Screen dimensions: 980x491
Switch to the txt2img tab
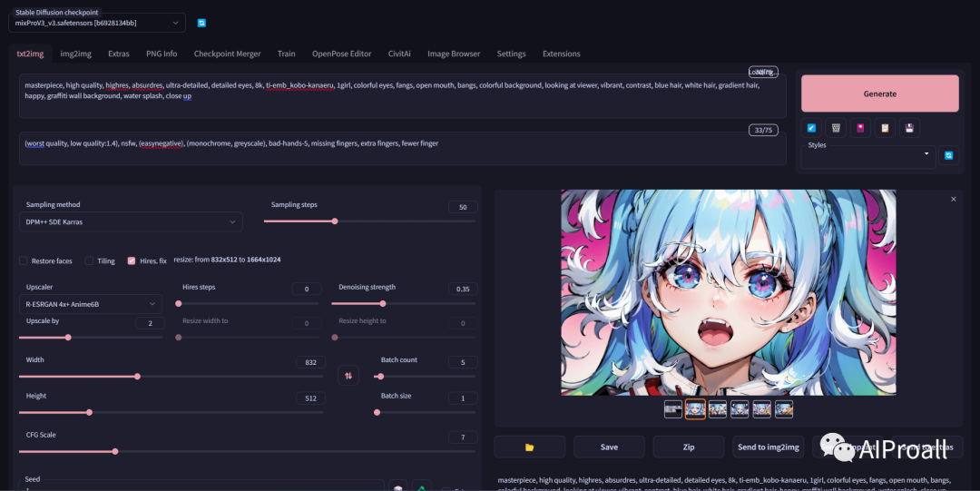[30, 54]
